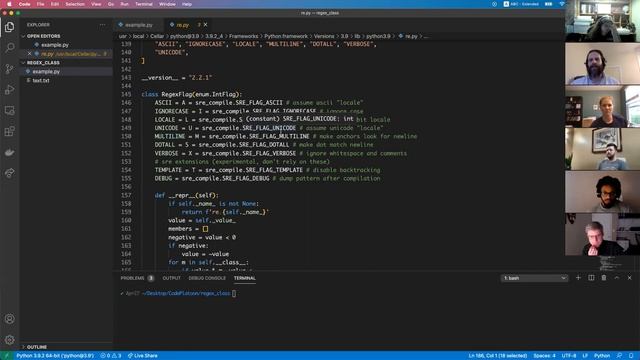Image resolution: width=640 pixels, height=360 pixels.
Task: Maximize the panel with chevron up icon
Action: coord(617,278)
